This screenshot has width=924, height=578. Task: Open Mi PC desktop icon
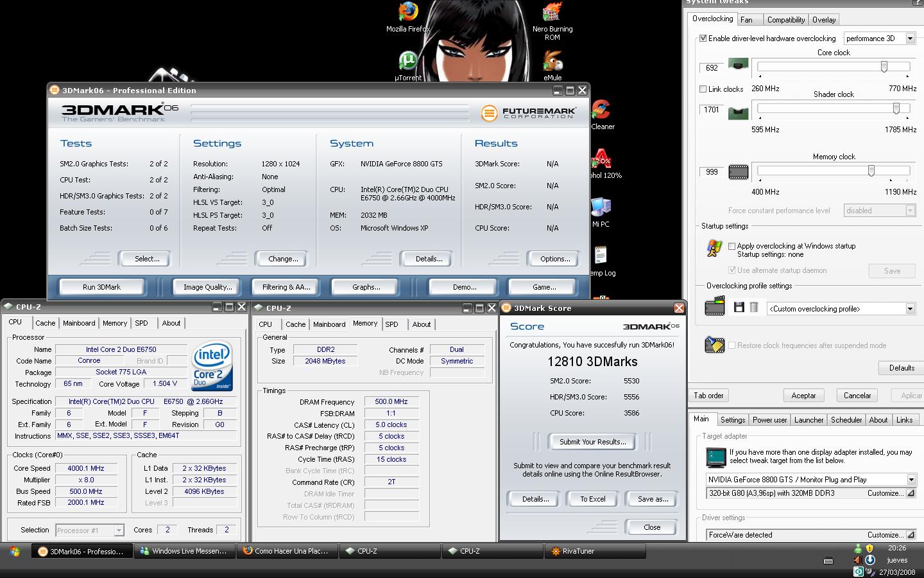tap(601, 213)
